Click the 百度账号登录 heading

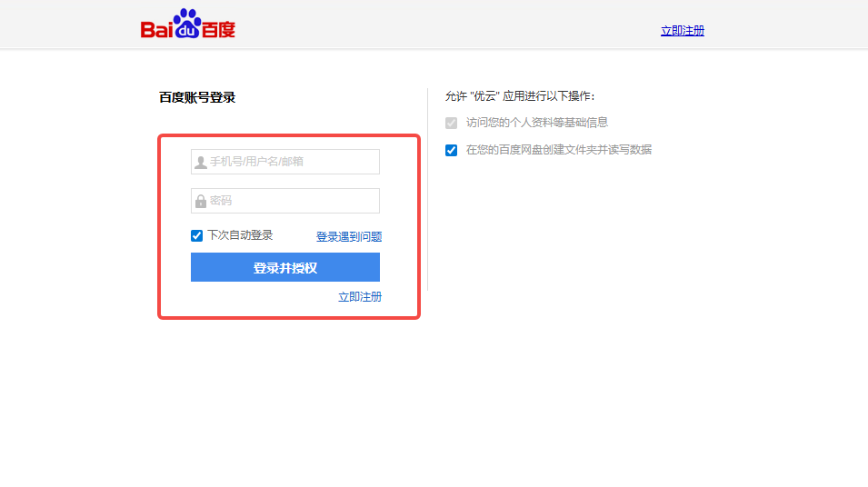tap(197, 97)
